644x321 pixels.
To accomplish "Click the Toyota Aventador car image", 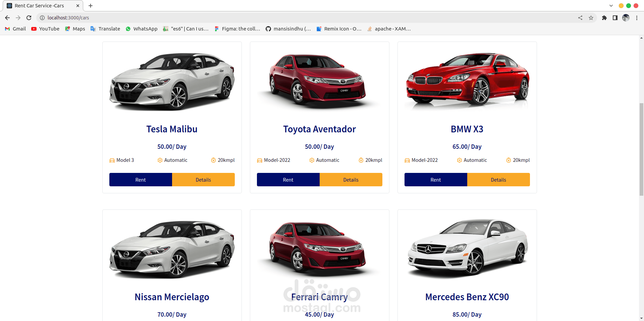I will click(x=320, y=81).
